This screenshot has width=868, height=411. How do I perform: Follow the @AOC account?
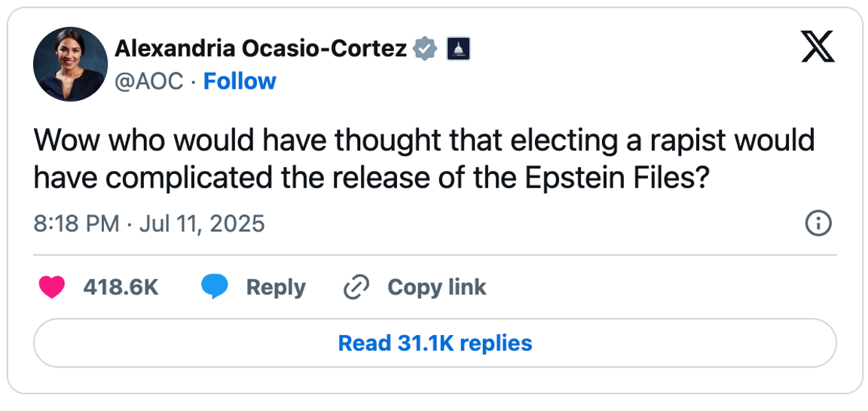[x=240, y=81]
